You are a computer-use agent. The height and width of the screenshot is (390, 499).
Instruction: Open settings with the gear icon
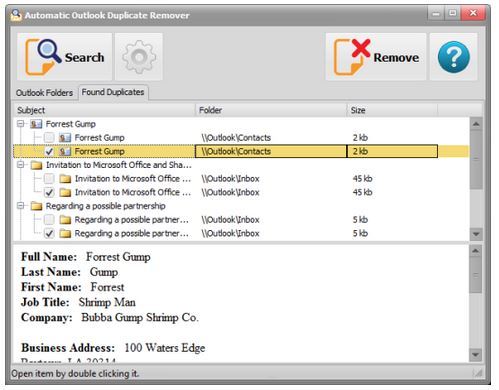tap(139, 57)
